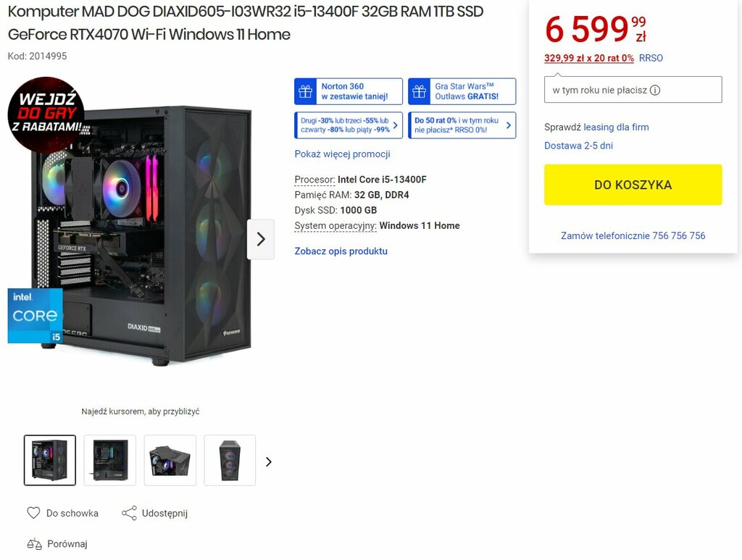Click the Intel Core i5 badge on image
The image size is (742, 560).
(35, 315)
